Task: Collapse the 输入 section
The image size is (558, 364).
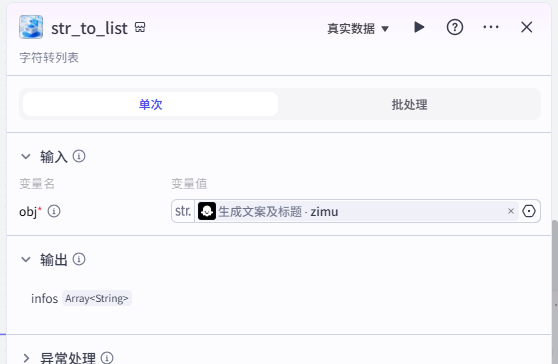Action: tap(26, 156)
